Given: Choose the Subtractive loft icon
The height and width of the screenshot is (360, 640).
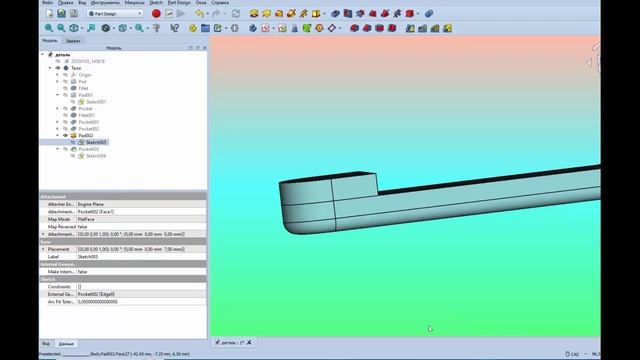Looking at the screenshot, I should (373, 13).
